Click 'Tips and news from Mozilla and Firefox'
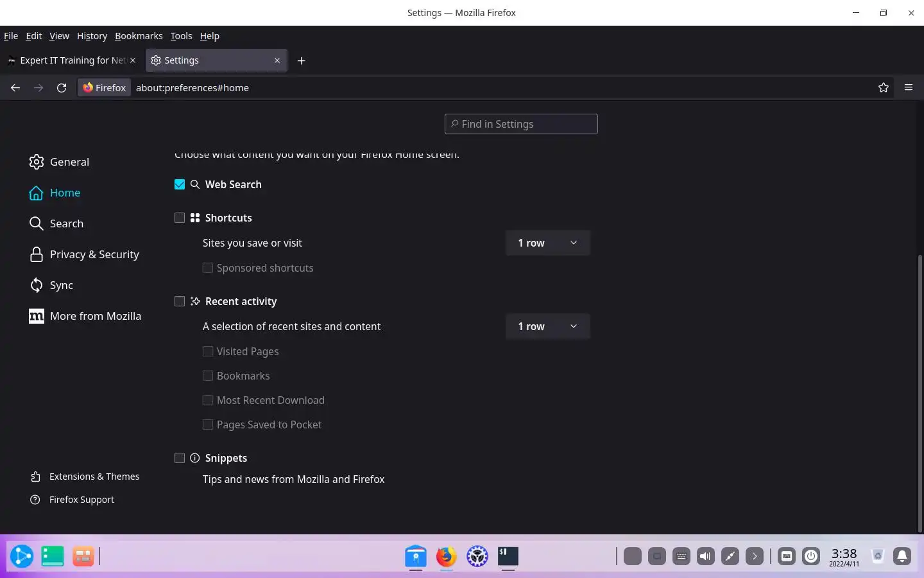924x578 pixels. click(x=294, y=479)
